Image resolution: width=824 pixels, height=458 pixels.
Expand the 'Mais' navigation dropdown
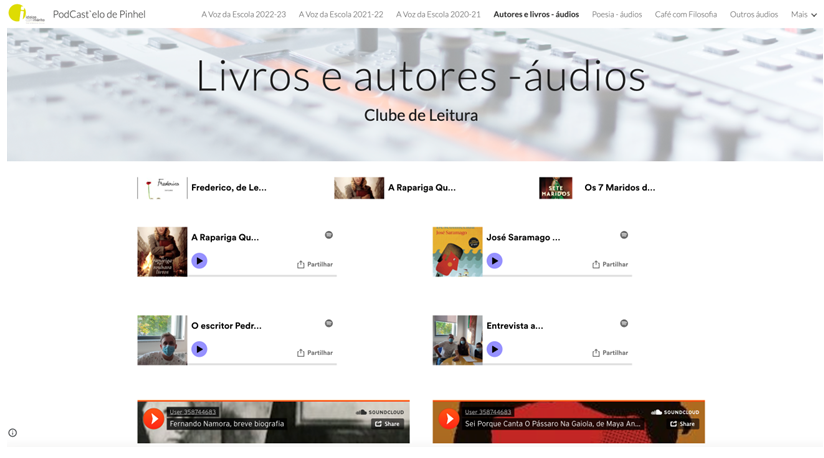pyautogui.click(x=804, y=15)
